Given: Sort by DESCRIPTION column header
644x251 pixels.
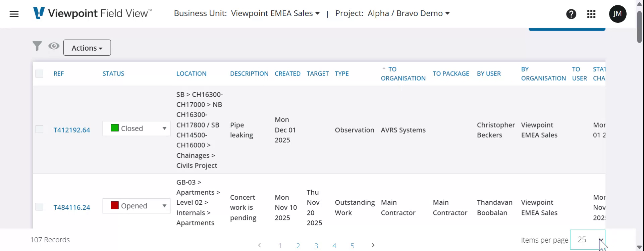Looking at the screenshot, I should point(249,73).
